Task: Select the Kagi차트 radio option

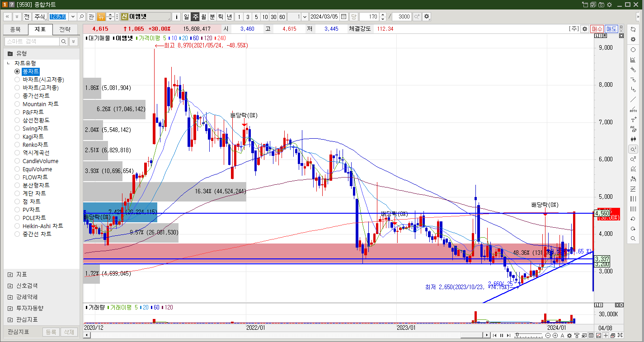Action: pyautogui.click(x=17, y=136)
